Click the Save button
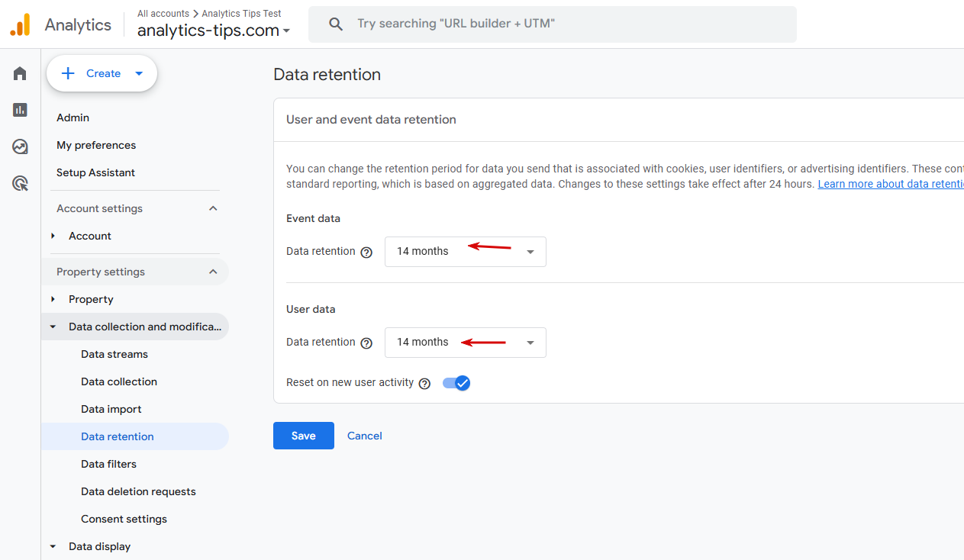This screenshot has height=560, width=964. point(303,436)
